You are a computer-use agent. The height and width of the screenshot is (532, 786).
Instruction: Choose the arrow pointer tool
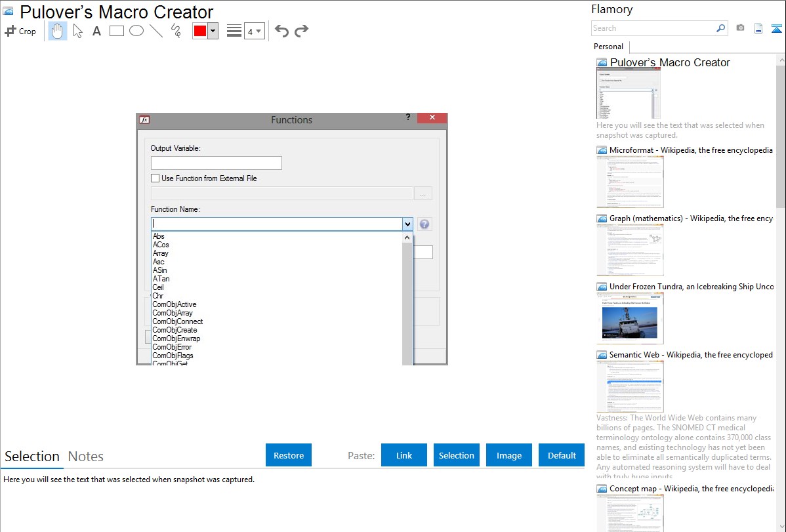77,31
